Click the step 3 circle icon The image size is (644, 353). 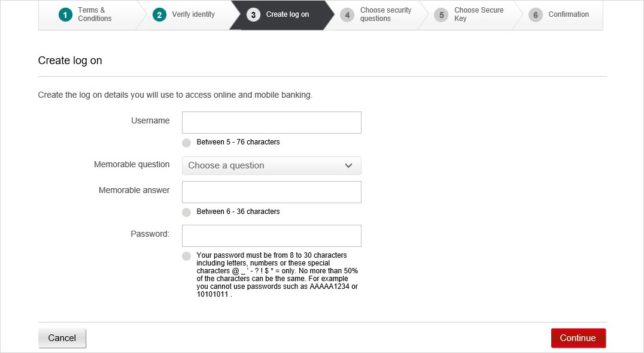click(x=253, y=15)
